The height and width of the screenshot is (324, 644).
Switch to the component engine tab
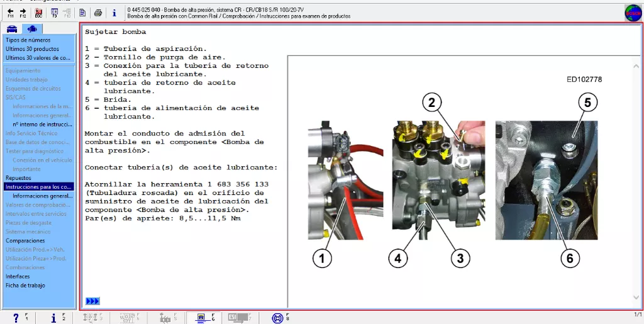[32, 29]
